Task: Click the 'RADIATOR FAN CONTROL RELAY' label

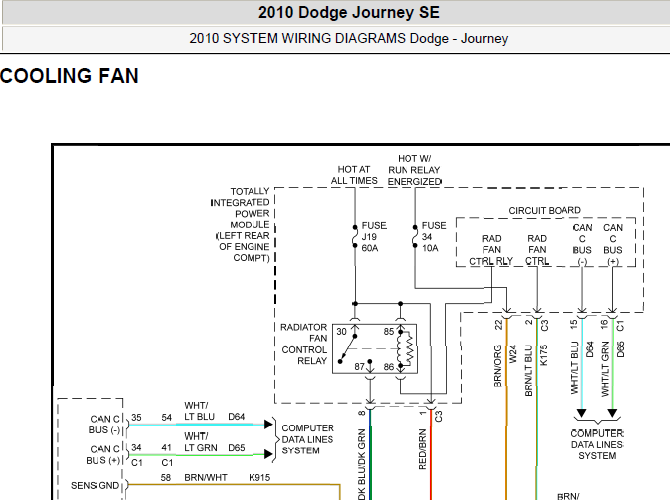Action: pyautogui.click(x=303, y=344)
